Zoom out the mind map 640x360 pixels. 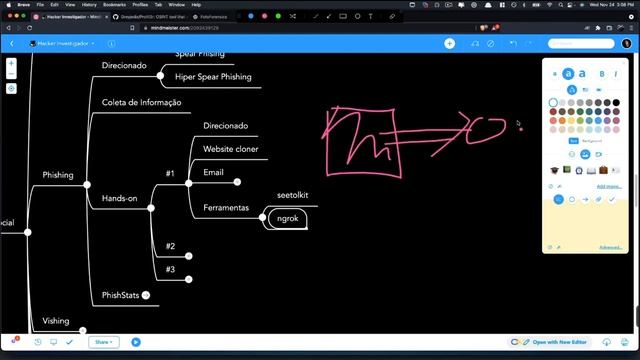(11, 74)
